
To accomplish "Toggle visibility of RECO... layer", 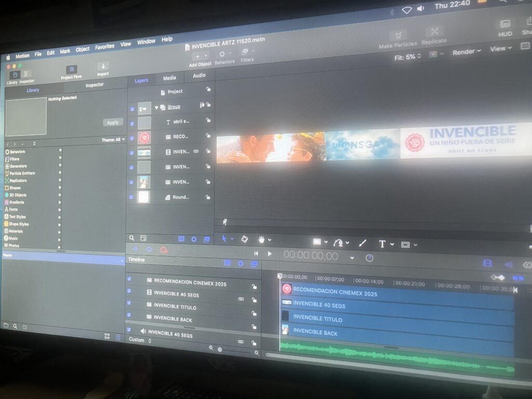I will pos(132,138).
